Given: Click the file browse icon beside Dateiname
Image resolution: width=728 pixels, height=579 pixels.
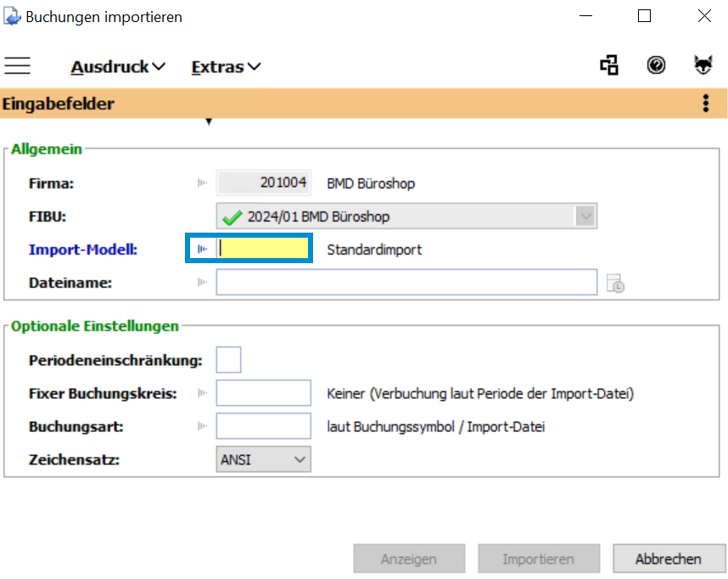Looking at the screenshot, I should coord(615,284).
